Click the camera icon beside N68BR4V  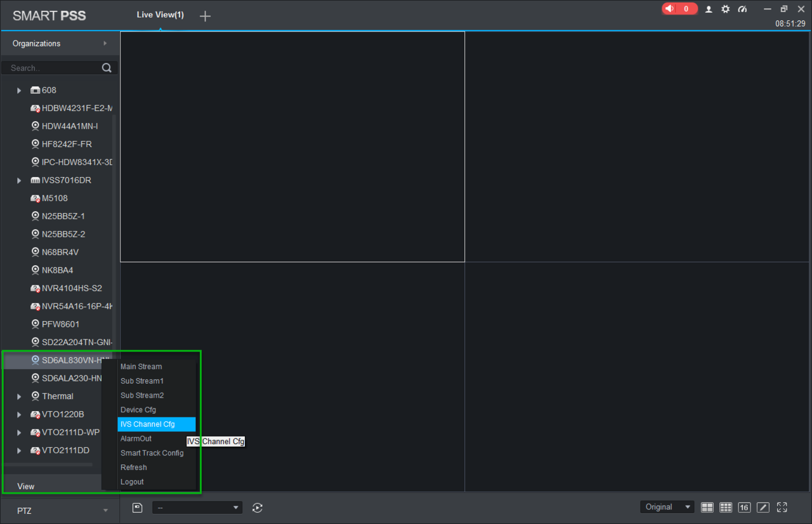(36, 252)
